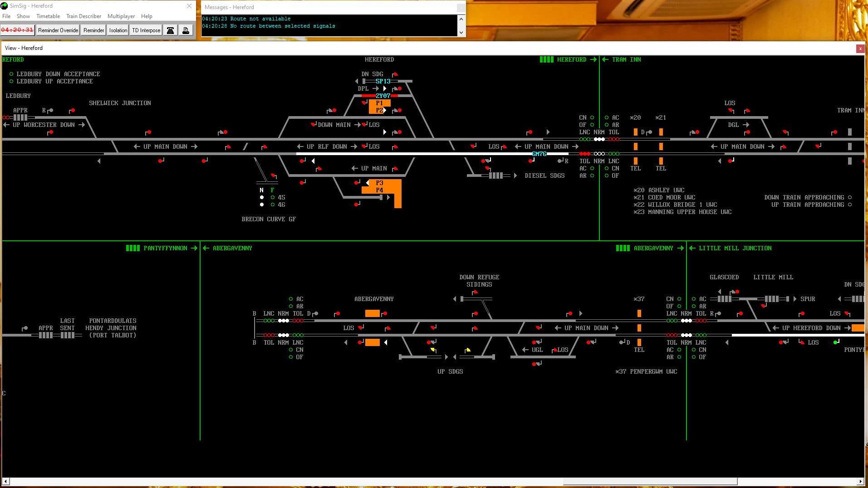The height and width of the screenshot is (488, 868).
Task: Click the signal on the DN SDG siding
Action: coord(395,74)
